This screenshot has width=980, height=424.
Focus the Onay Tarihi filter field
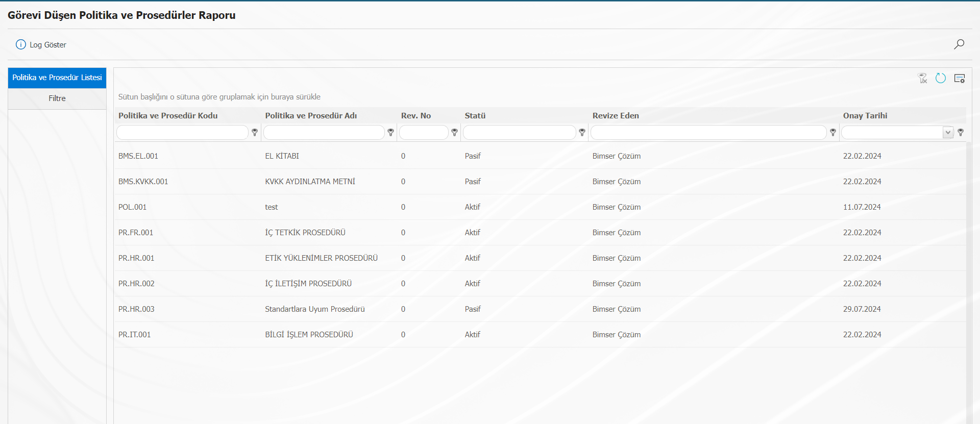pyautogui.click(x=892, y=133)
